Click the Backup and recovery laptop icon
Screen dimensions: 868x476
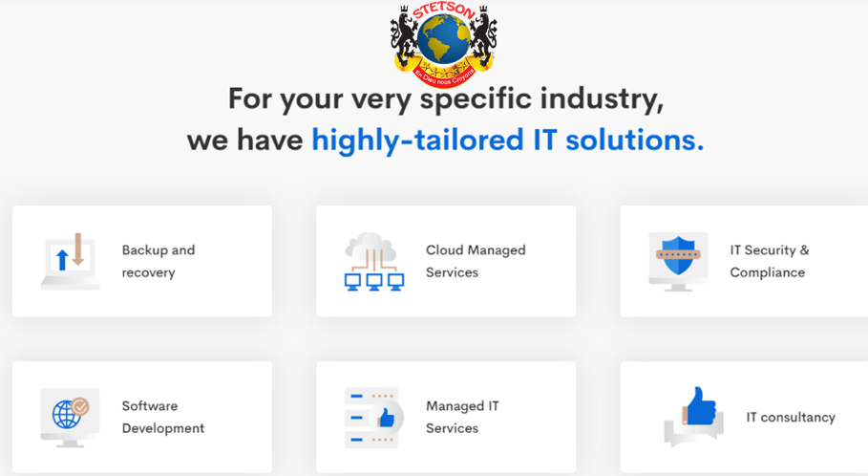pos(70,261)
